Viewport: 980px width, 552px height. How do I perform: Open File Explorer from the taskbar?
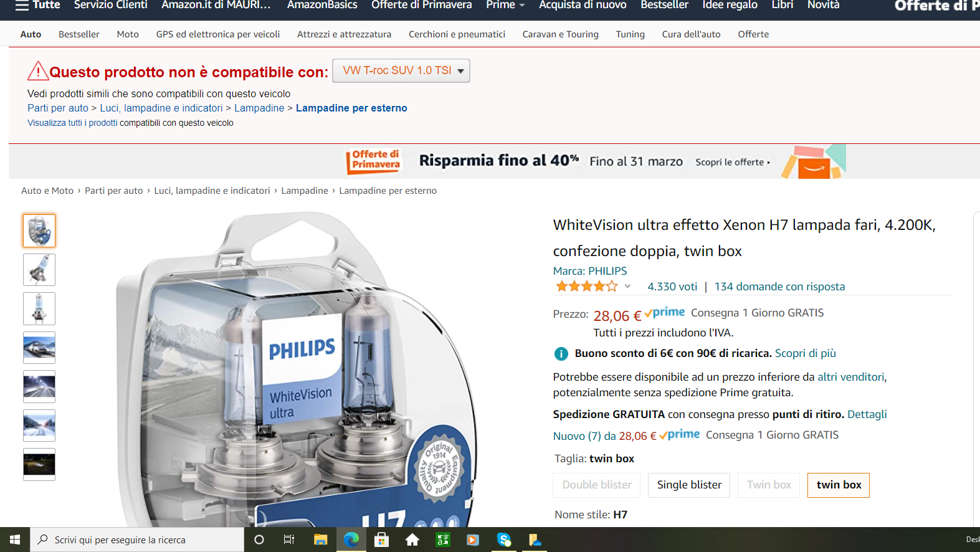pyautogui.click(x=320, y=540)
